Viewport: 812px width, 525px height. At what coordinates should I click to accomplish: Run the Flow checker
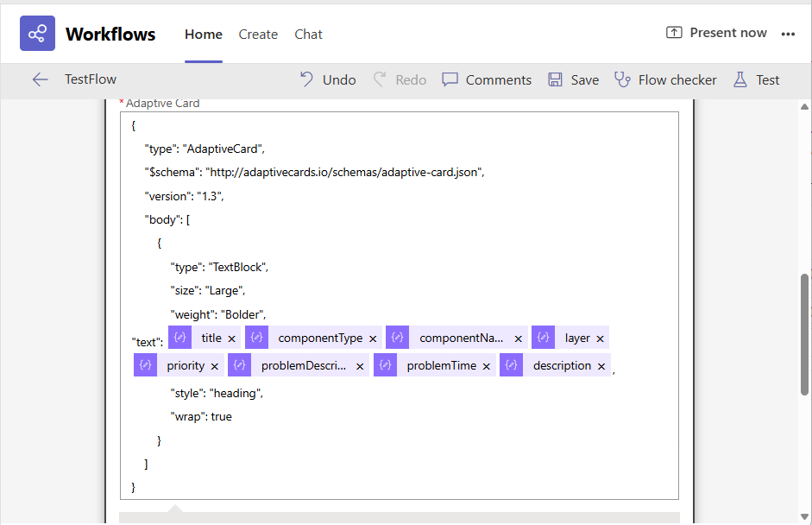click(x=665, y=79)
